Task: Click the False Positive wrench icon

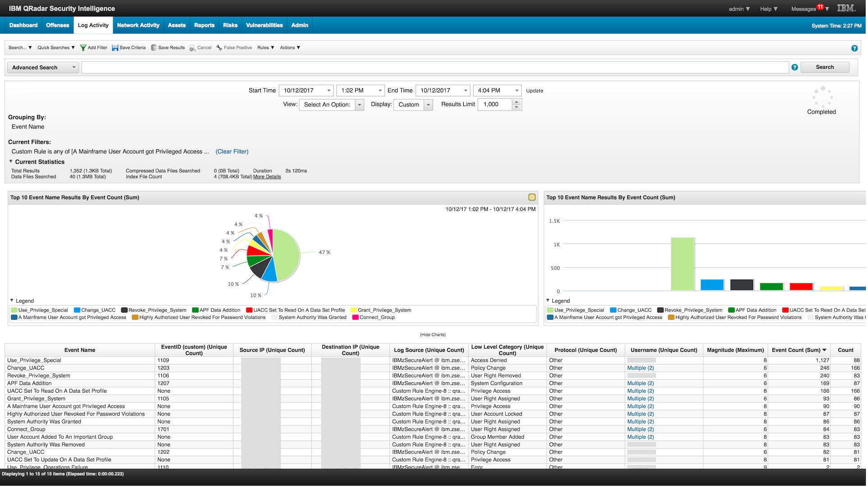Action: (219, 48)
